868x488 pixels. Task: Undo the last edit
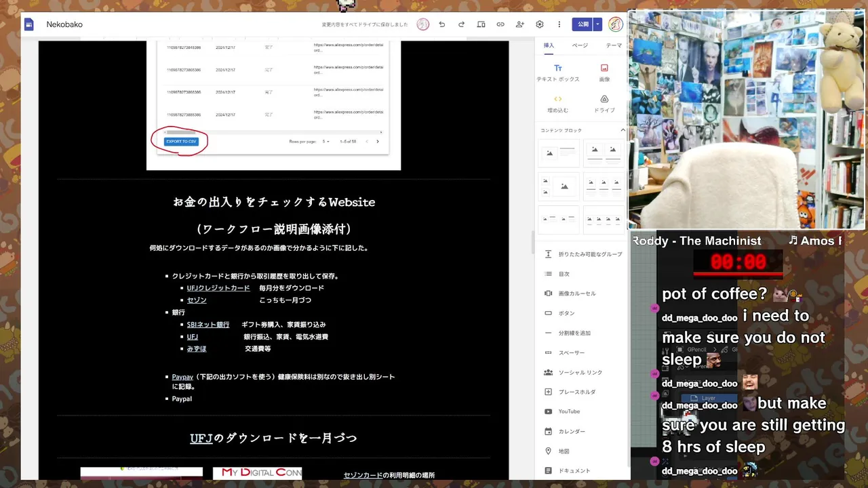pyautogui.click(x=442, y=24)
